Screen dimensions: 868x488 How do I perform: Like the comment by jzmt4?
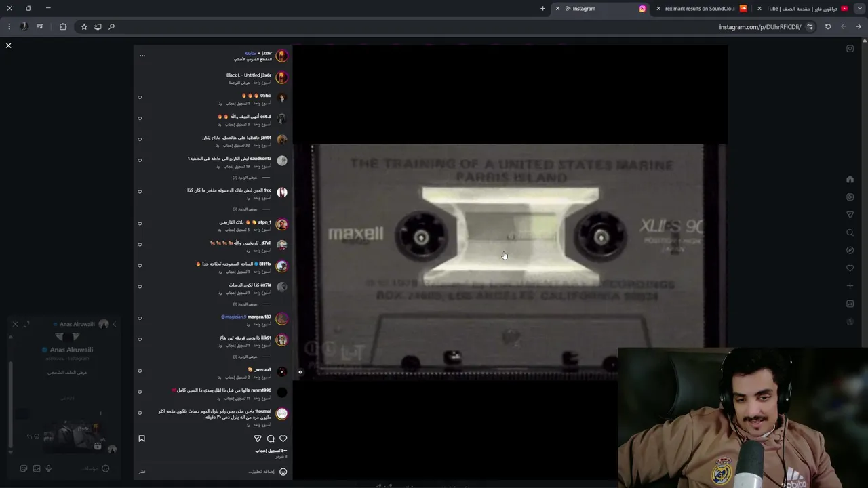pyautogui.click(x=140, y=139)
